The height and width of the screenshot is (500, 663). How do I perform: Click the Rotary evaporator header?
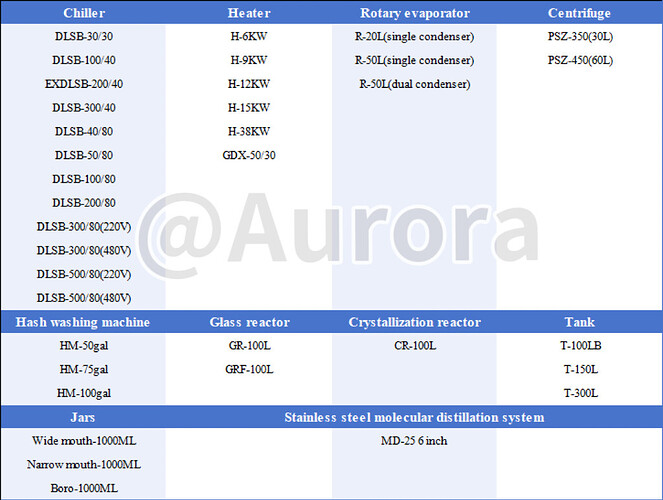tap(415, 13)
